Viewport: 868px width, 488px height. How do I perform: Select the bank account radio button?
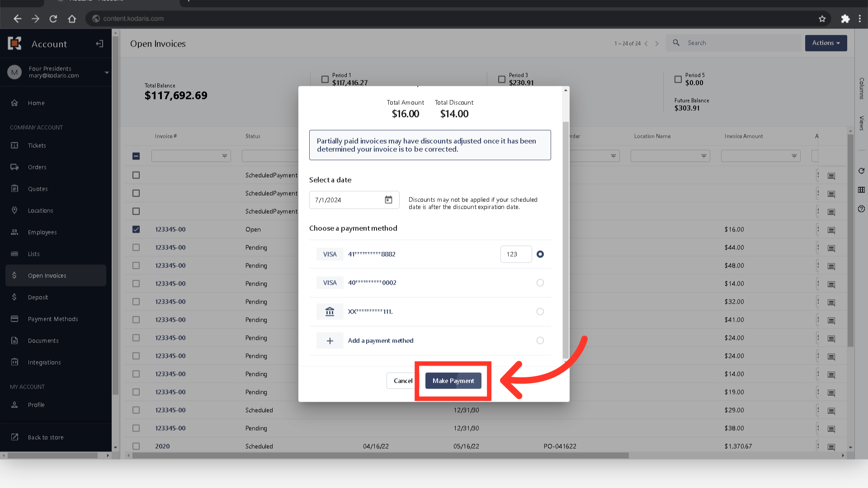[x=540, y=312]
